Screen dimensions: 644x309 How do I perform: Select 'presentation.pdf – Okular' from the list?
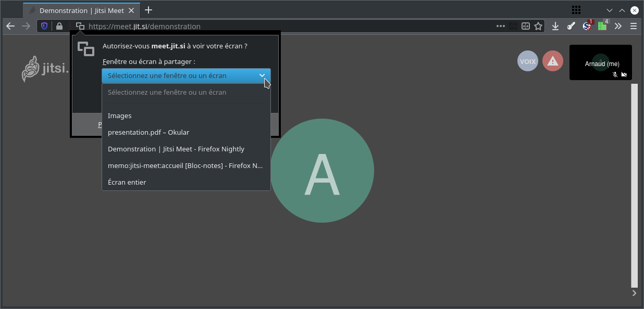(x=148, y=132)
